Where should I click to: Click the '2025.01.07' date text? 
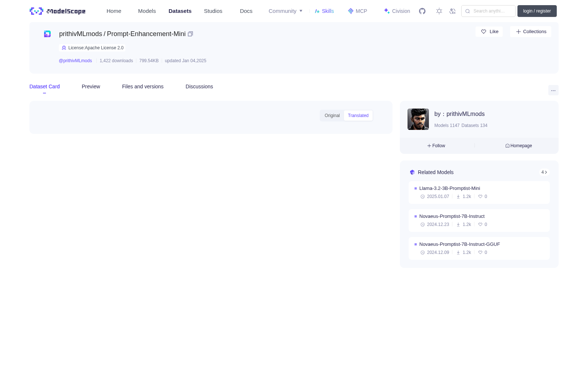(438, 197)
